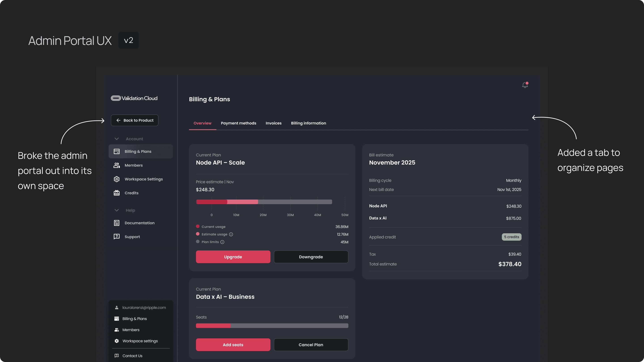
Task: Collapse the Account section chevron
Action: (x=117, y=139)
